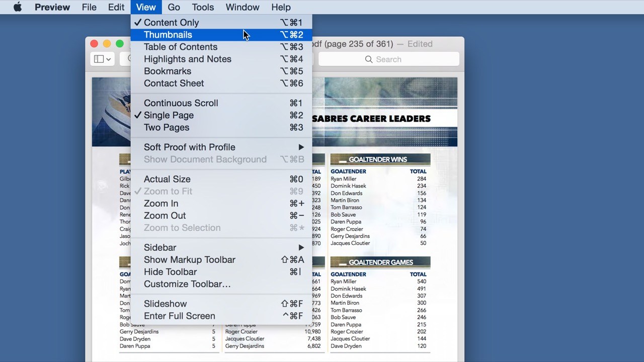Choose Show Markup Toolbar
Screen dimensions: 644x362
coord(221,259)
